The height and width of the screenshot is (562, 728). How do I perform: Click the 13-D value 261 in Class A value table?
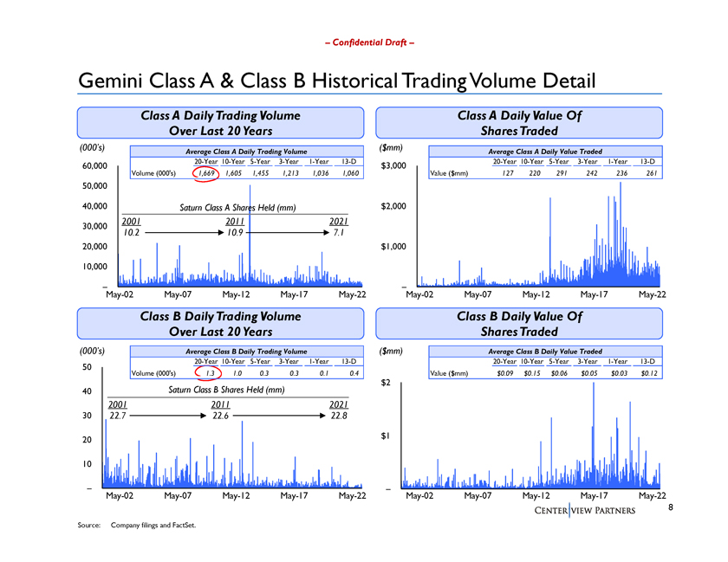652,173
